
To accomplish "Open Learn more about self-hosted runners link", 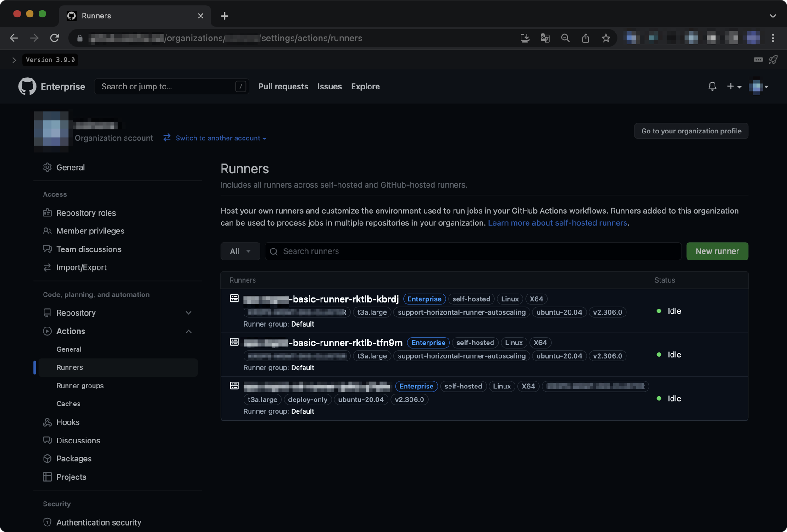I will pos(557,223).
